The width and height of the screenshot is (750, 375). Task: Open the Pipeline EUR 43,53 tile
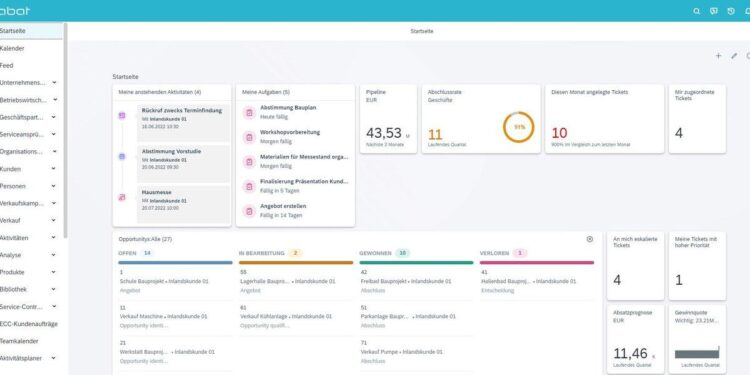[x=388, y=119]
